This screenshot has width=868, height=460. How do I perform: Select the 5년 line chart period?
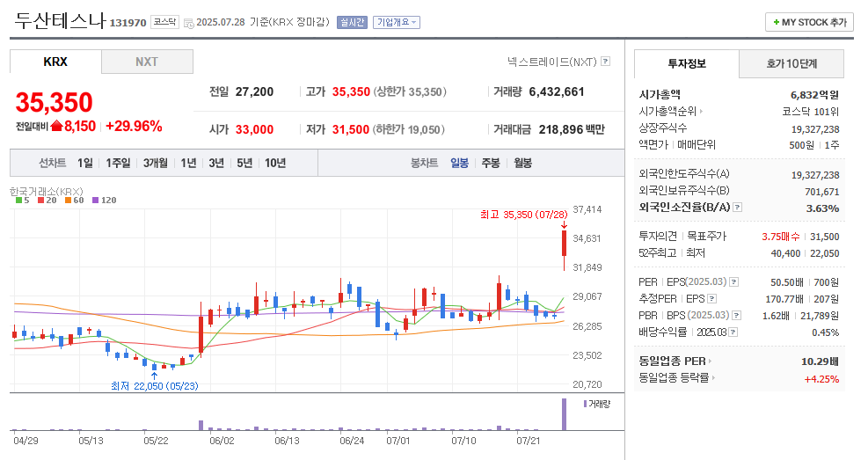(x=244, y=163)
